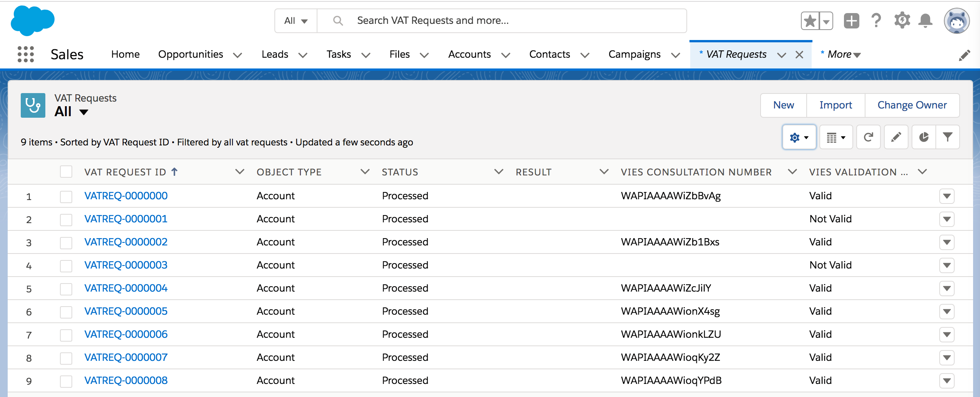Toggle the select-all rows checkbox
Viewport: 980px width, 397px height.
[x=66, y=172]
